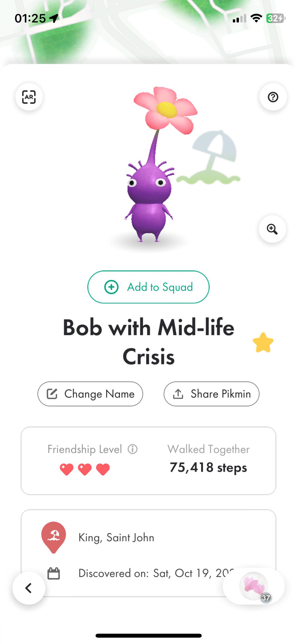Tap the calendar icon beside Discovered on
The image size is (297, 644).
click(54, 573)
